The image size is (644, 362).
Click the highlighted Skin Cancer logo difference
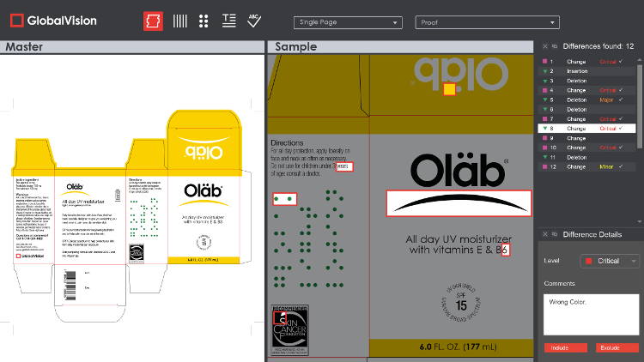click(280, 317)
